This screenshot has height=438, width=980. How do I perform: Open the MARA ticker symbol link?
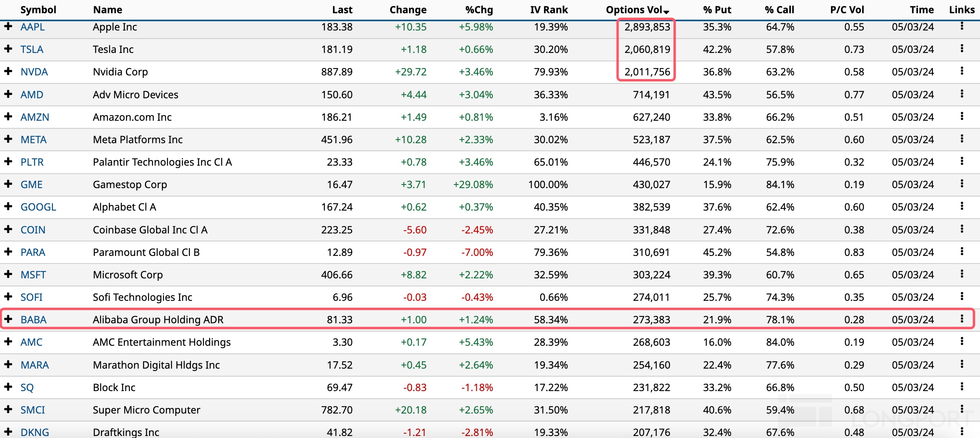(x=34, y=365)
